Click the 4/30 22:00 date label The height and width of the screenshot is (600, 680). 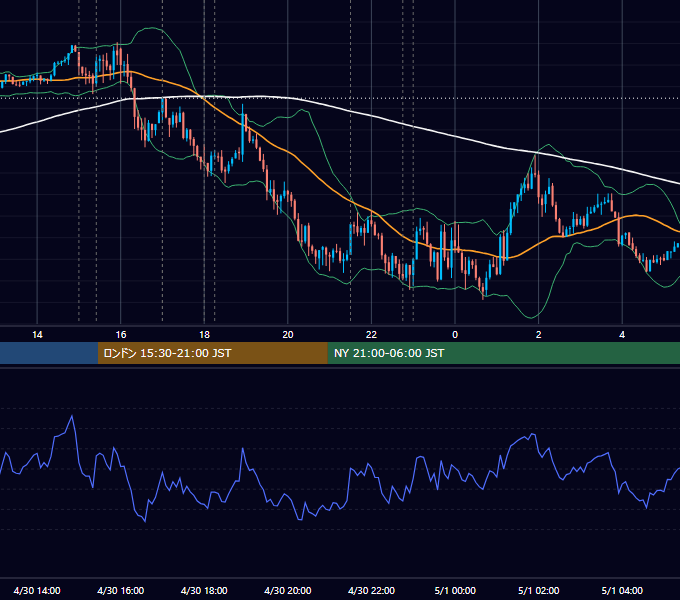(x=371, y=590)
